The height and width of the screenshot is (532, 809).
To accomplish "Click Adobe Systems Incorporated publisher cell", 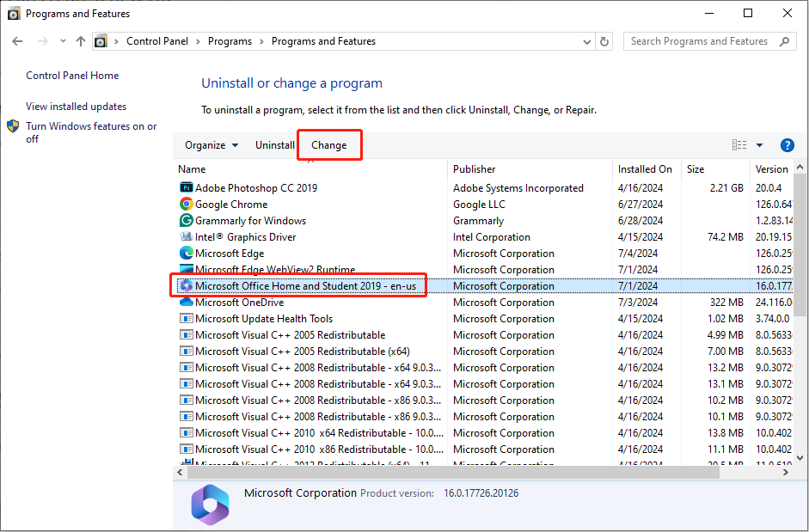I will tap(518, 188).
